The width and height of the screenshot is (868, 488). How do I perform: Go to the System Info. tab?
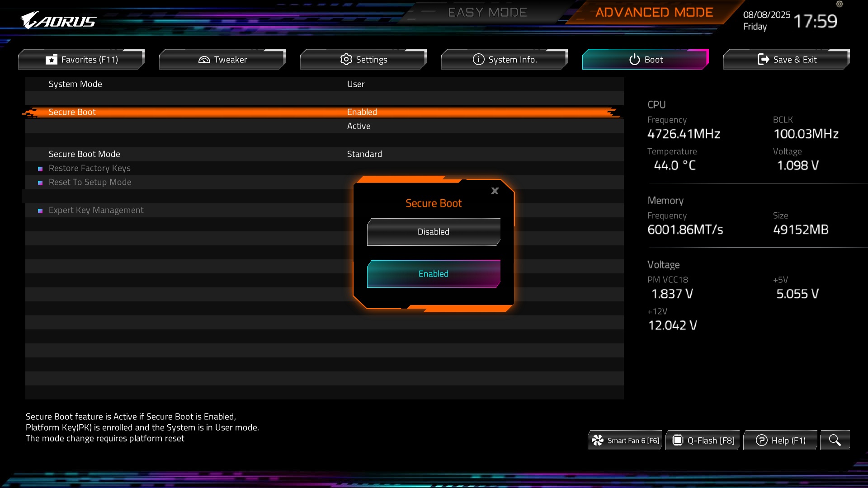505,59
